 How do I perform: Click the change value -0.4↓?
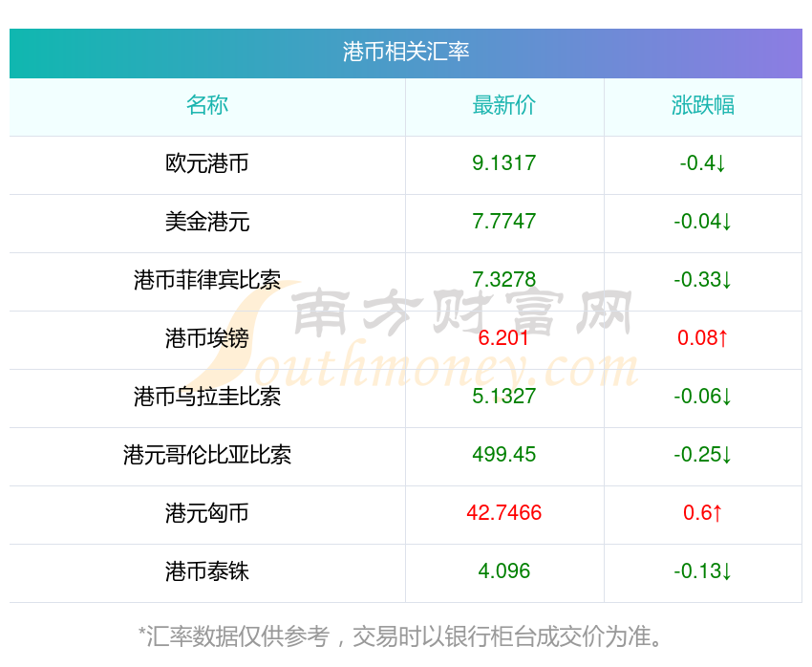click(x=703, y=163)
